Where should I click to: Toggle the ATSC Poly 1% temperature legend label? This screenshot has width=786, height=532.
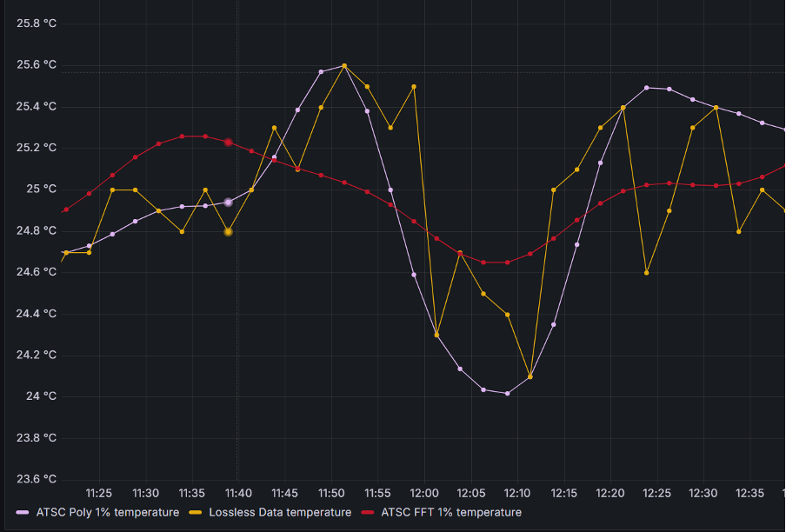[x=107, y=513]
